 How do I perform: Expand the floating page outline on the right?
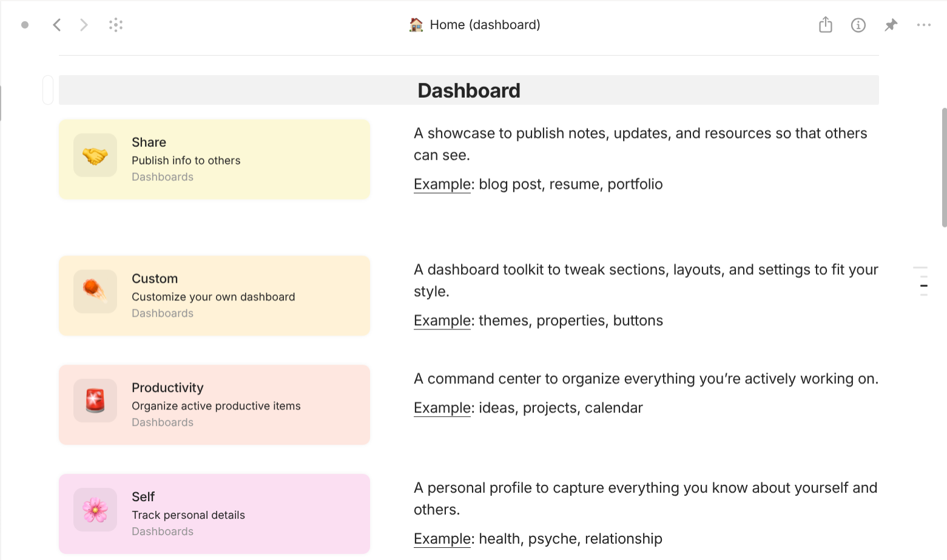click(921, 281)
